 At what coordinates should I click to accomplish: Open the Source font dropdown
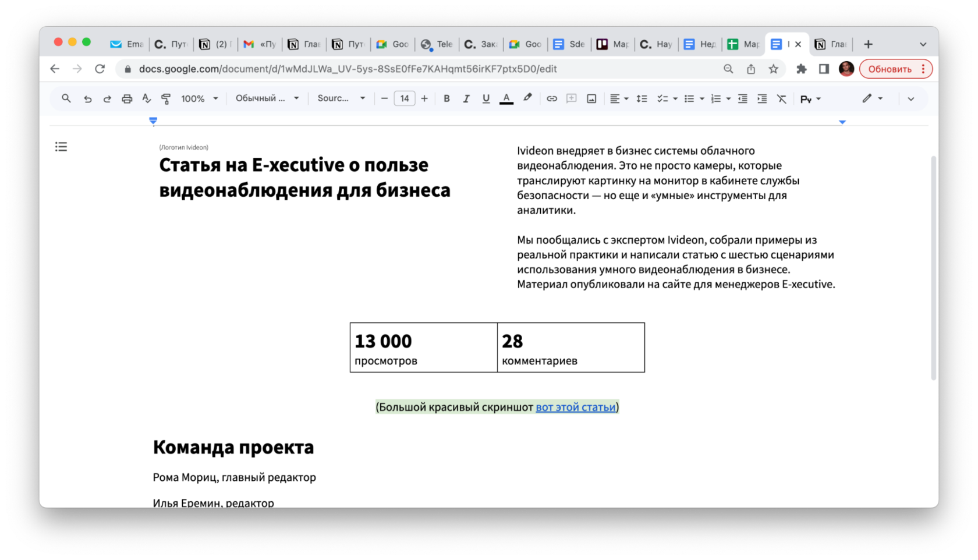pos(341,98)
